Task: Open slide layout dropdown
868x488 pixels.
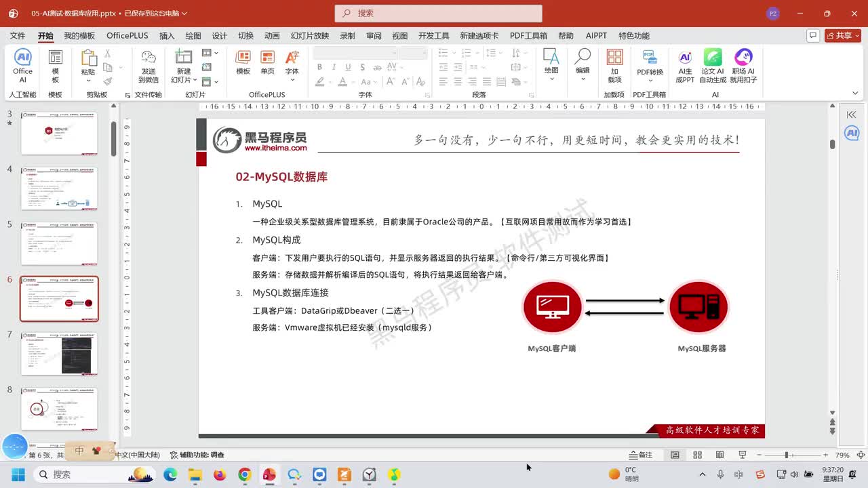Action: (210, 53)
